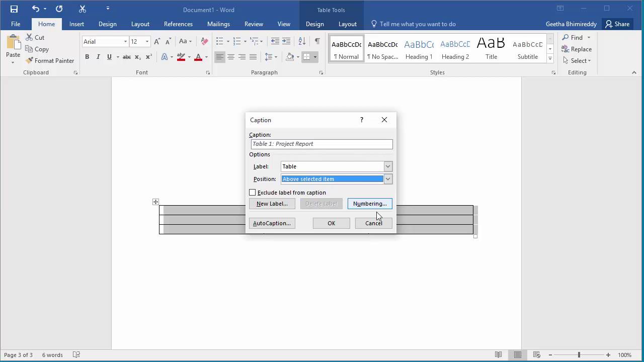
Task: Open Help in Caption dialog
Action: click(361, 120)
